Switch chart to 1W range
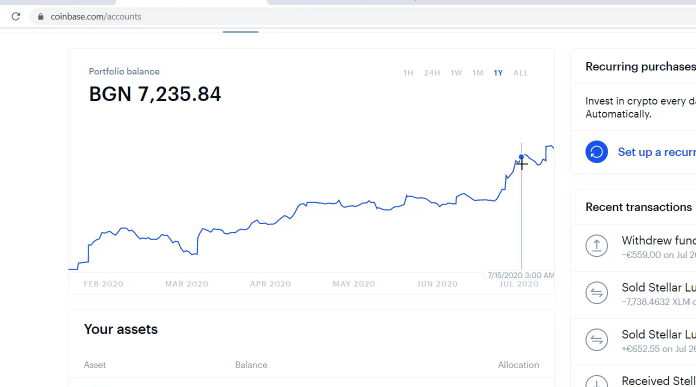 coord(456,73)
